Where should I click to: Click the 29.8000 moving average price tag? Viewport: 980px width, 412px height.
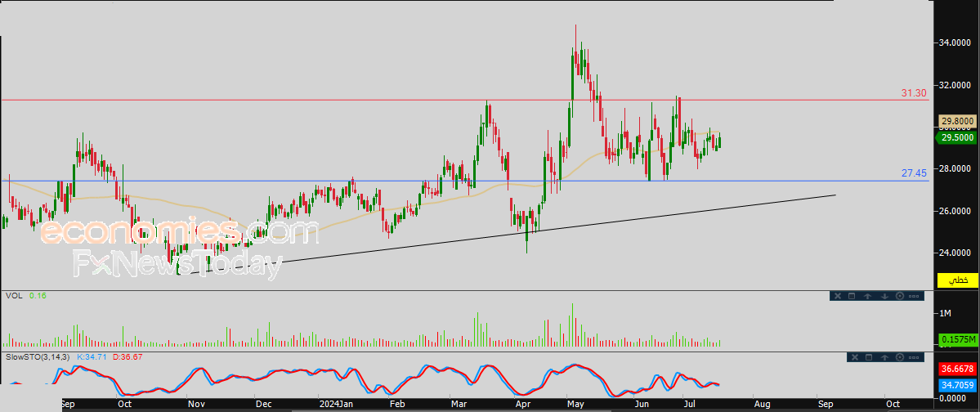[957, 121]
